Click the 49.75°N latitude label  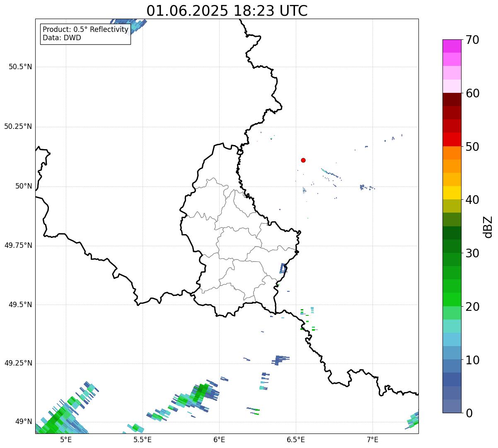(18, 245)
